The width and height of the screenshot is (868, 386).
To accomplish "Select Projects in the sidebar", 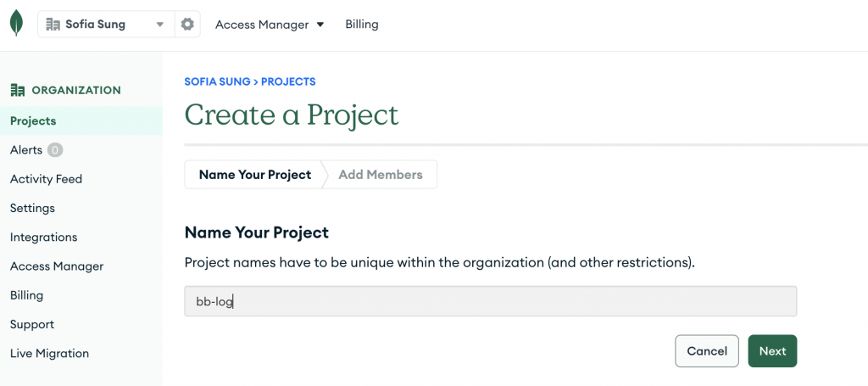I will click(x=33, y=121).
